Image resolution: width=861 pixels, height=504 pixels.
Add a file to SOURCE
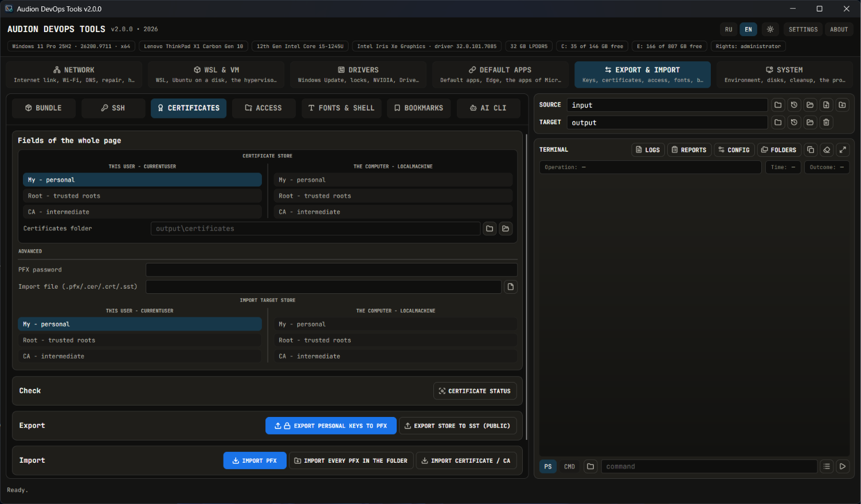pyautogui.click(x=826, y=105)
